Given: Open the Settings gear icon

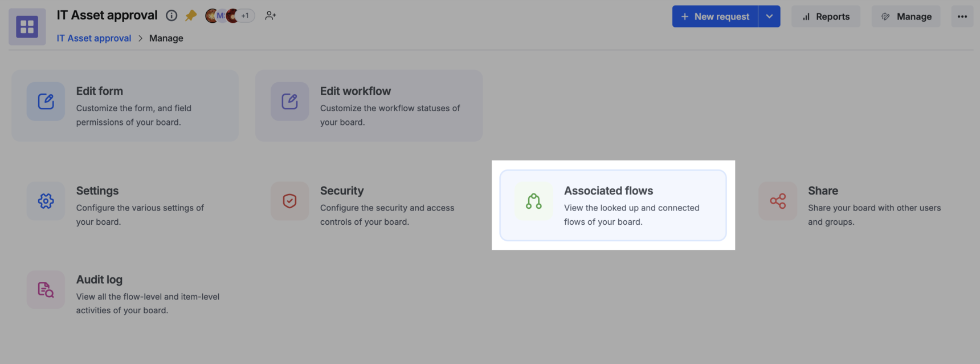Looking at the screenshot, I should click(46, 201).
